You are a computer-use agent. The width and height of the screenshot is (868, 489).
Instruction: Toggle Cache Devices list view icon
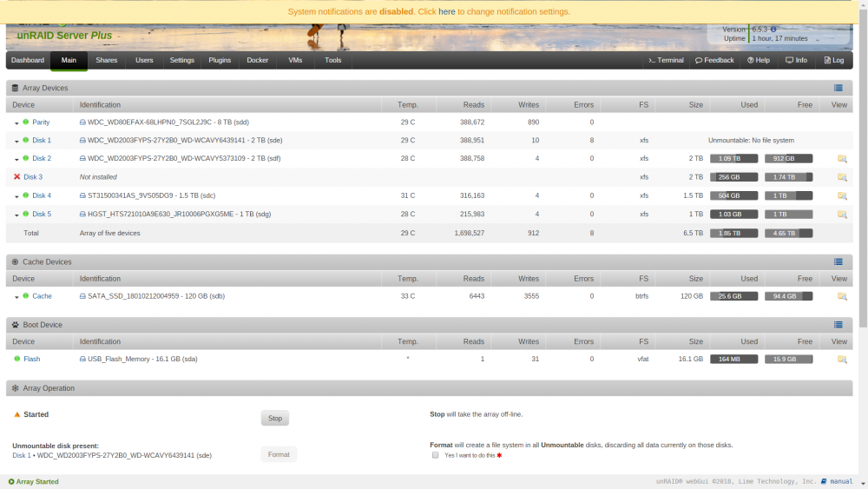tap(838, 262)
